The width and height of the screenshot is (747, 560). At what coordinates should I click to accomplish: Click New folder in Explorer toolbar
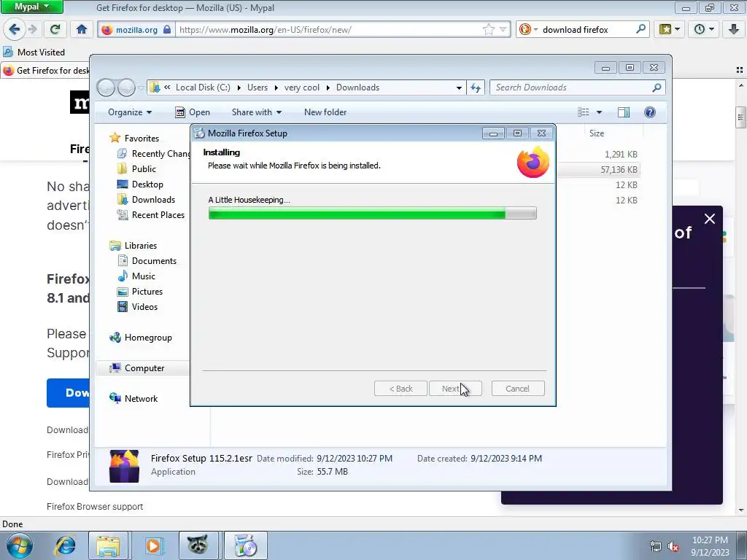[325, 112]
